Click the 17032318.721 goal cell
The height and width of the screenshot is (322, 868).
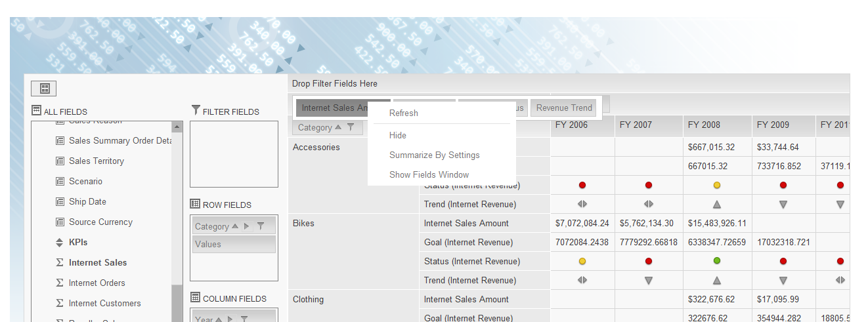(x=783, y=242)
